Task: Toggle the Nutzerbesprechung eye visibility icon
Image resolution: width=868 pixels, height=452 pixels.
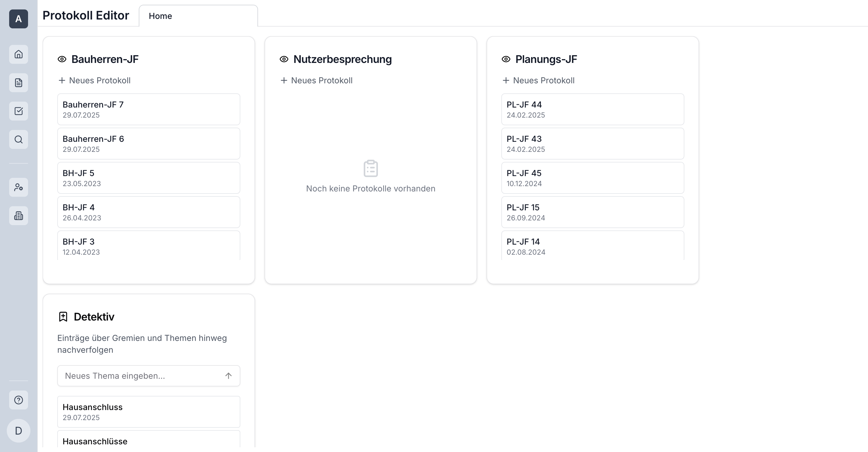Action: (284, 59)
